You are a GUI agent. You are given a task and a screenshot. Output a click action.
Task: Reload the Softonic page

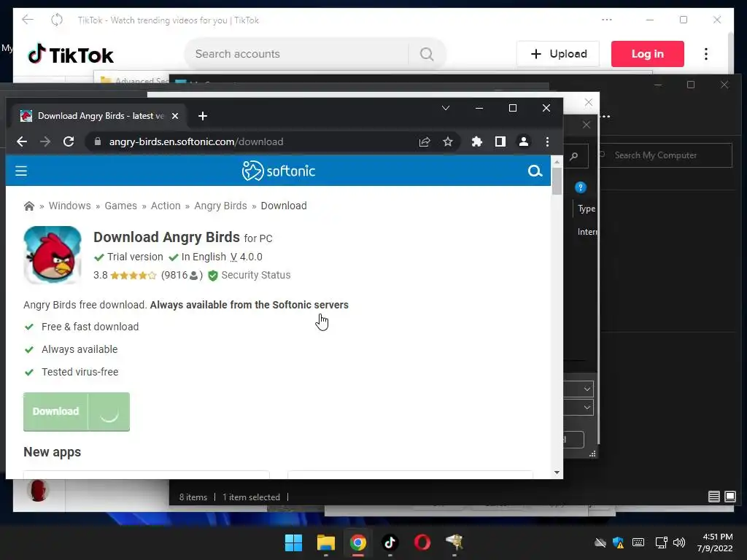point(69,141)
